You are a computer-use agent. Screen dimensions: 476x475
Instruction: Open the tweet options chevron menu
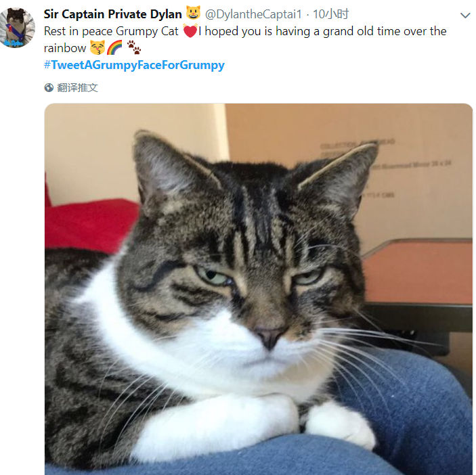464,15
